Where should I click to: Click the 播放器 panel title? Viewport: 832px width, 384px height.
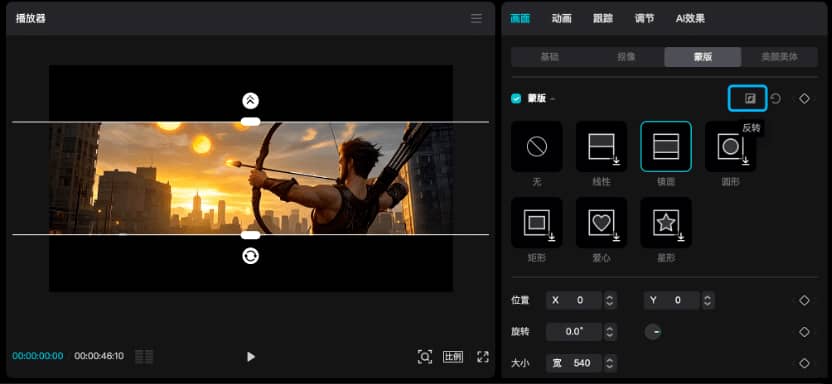pos(31,19)
